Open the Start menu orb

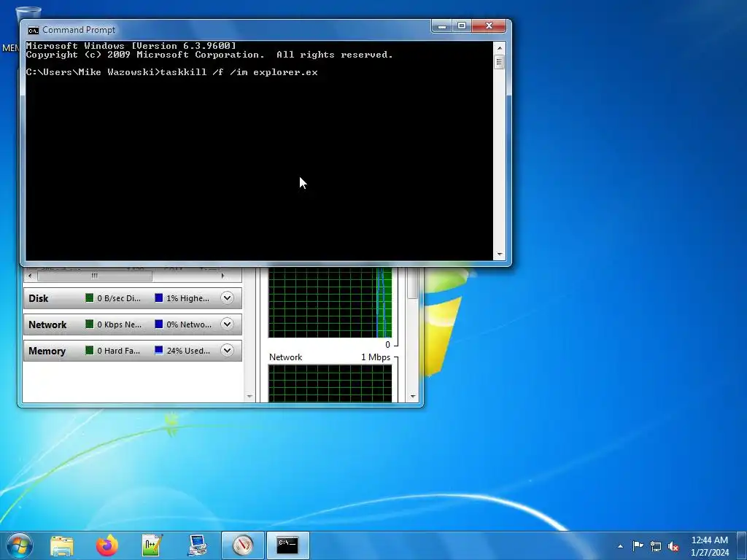[20, 545]
